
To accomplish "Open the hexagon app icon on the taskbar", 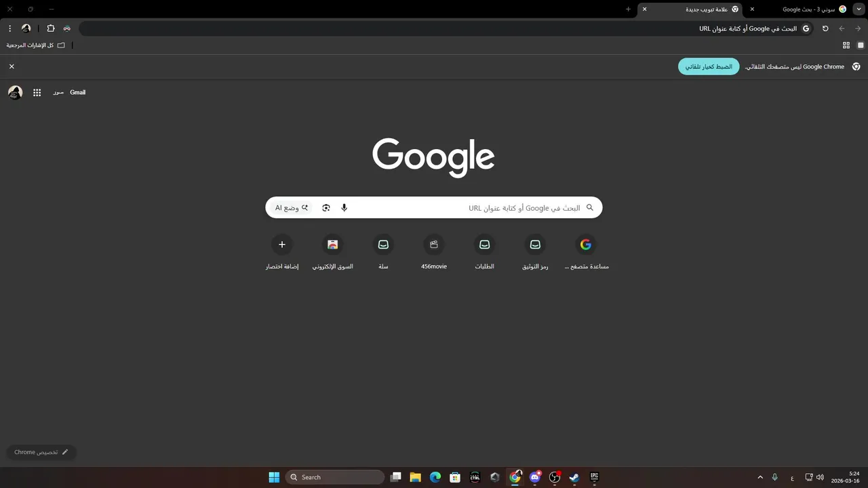I will coord(495,477).
